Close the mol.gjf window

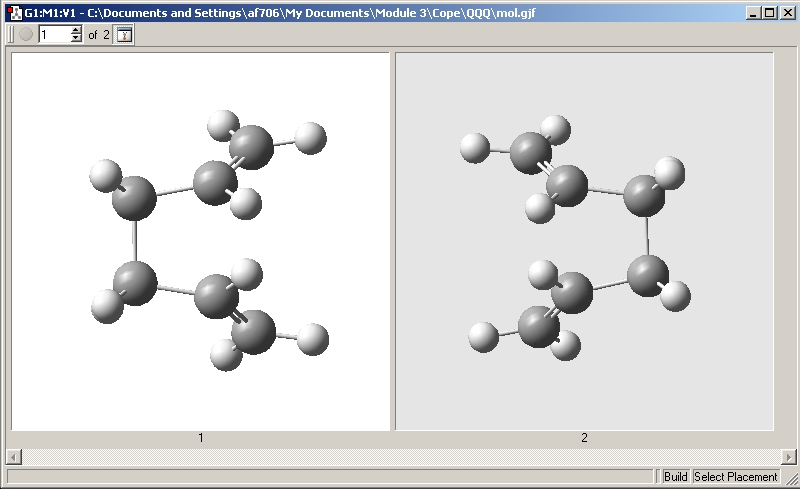point(788,13)
